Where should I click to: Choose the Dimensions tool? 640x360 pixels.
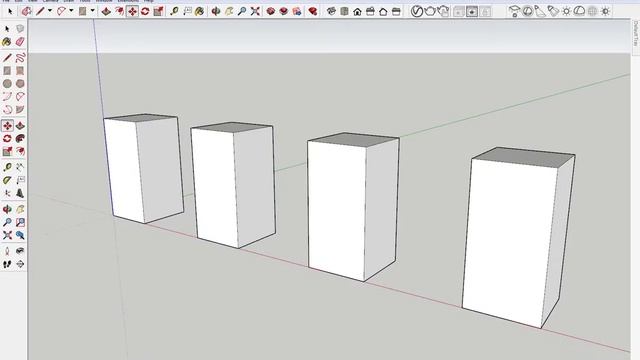click(20, 167)
